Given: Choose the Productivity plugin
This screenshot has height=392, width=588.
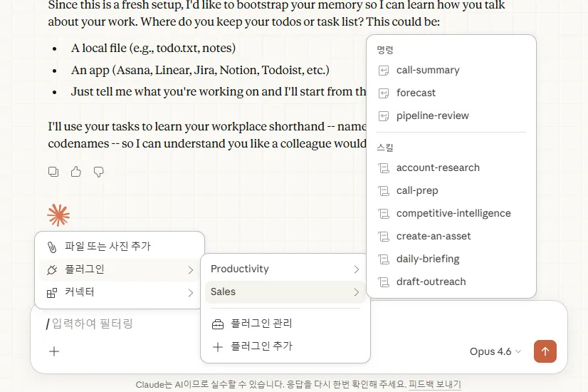Looking at the screenshot, I should point(285,269).
